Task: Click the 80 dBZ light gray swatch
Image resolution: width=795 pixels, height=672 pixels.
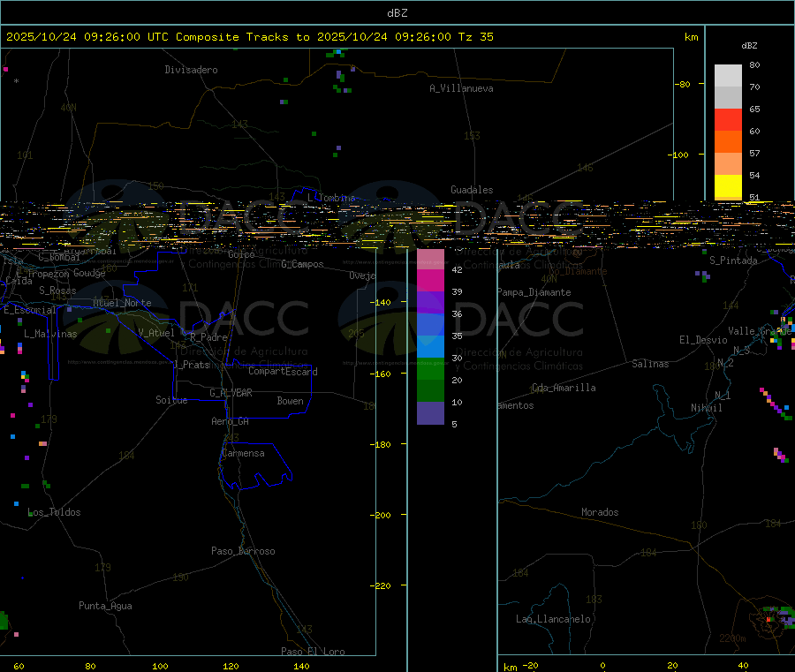Action: tap(728, 76)
